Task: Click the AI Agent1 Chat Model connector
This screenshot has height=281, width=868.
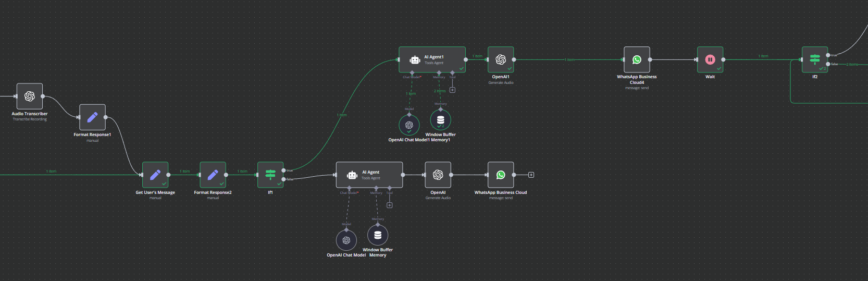Action: (412, 72)
